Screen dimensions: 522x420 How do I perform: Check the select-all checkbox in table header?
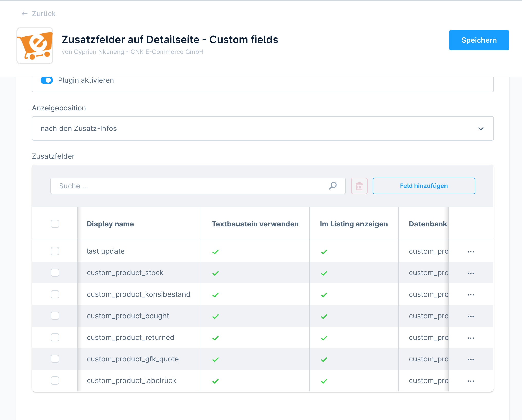coord(55,224)
